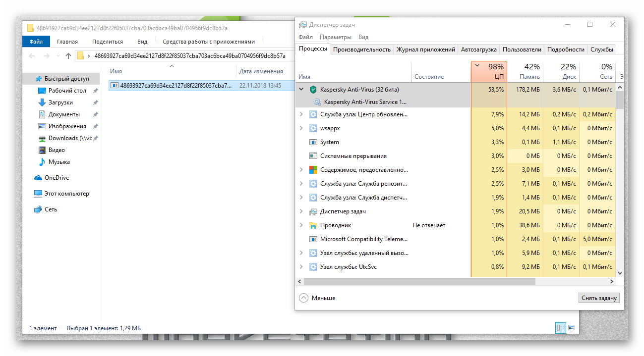
Task: Click the UtcSvc service host icon
Action: (x=313, y=267)
